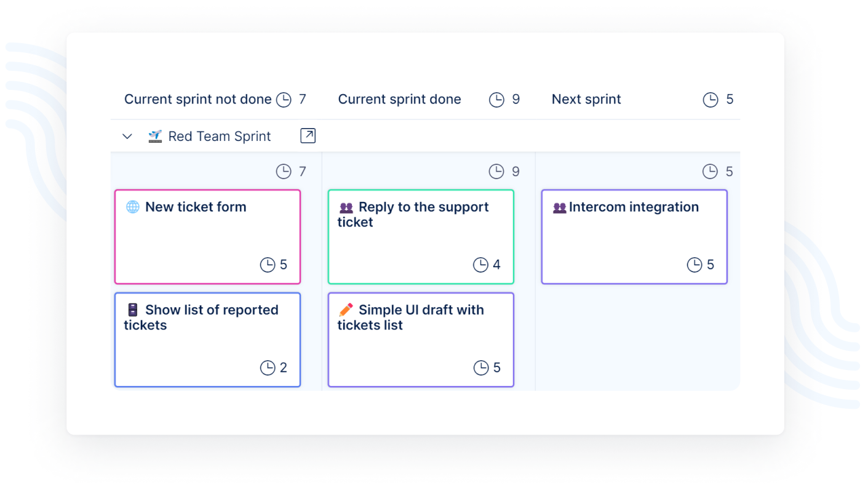Click the people icon on Reply to support ticket
Image resolution: width=868 pixels, height=487 pixels.
[346, 207]
